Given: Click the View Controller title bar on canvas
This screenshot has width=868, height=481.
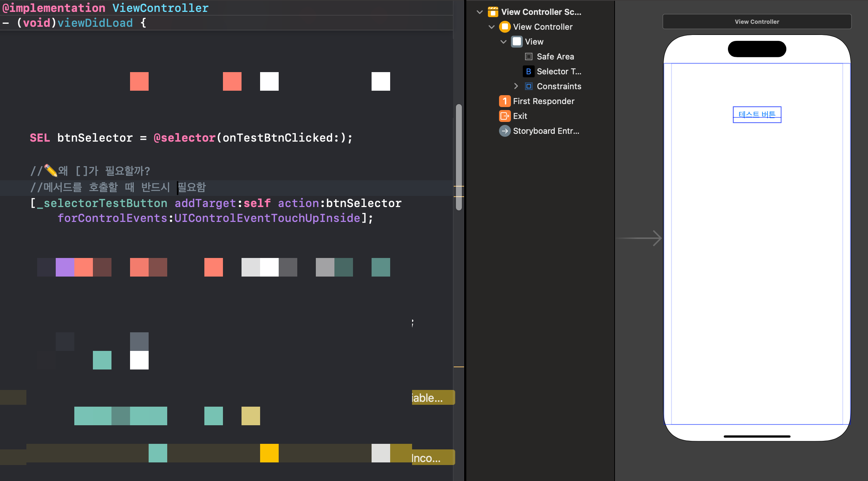Looking at the screenshot, I should click(x=757, y=22).
